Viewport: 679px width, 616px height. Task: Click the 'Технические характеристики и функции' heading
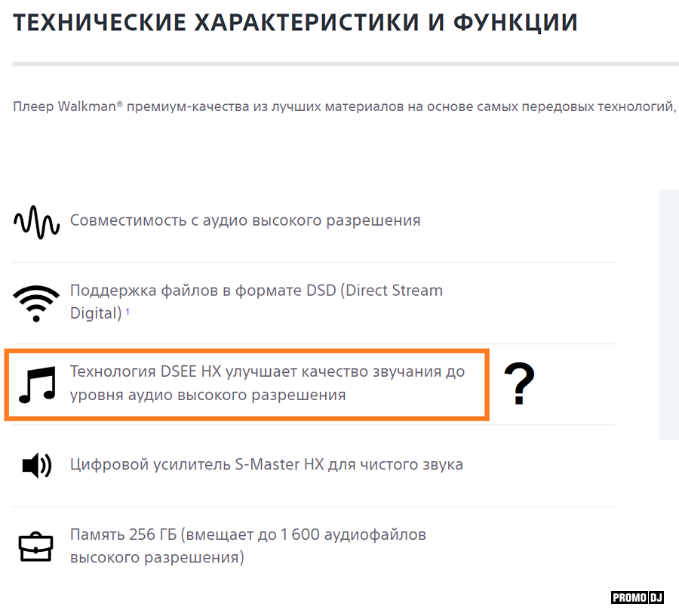pos(295,23)
